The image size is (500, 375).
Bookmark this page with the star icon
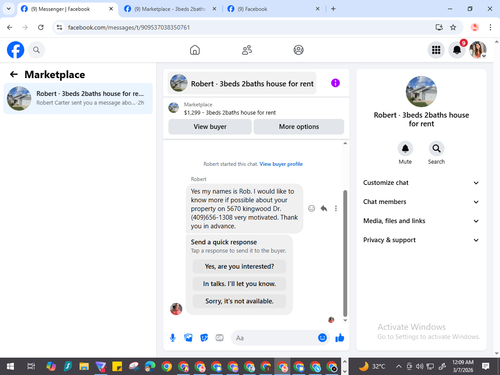tap(453, 27)
